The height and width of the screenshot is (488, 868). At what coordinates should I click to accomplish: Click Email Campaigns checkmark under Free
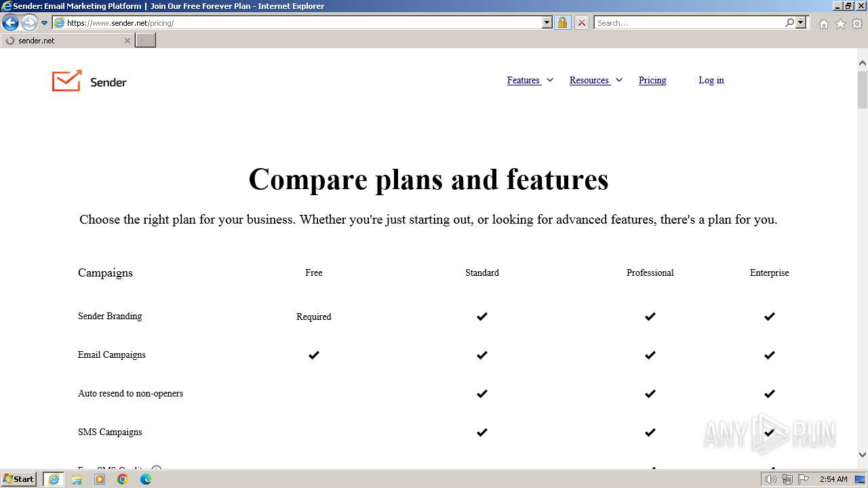point(314,355)
